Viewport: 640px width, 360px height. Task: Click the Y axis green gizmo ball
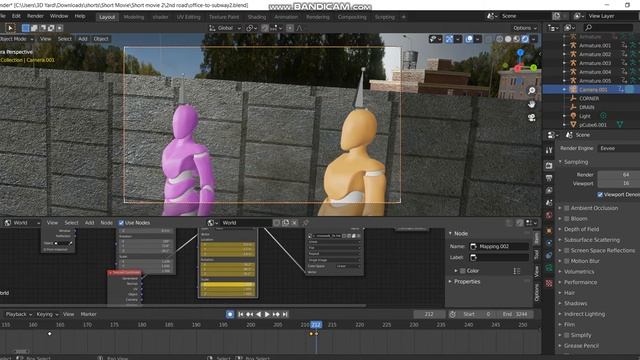533,68
